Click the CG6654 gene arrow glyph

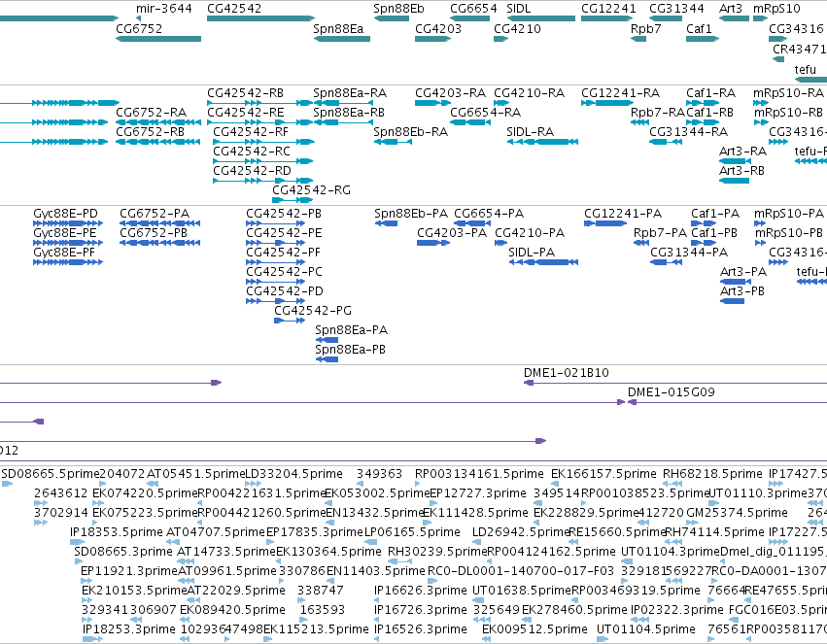point(470,18)
